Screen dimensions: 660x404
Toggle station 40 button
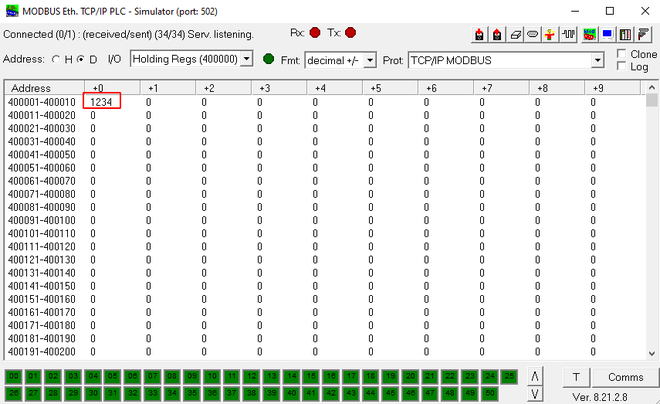[291, 393]
